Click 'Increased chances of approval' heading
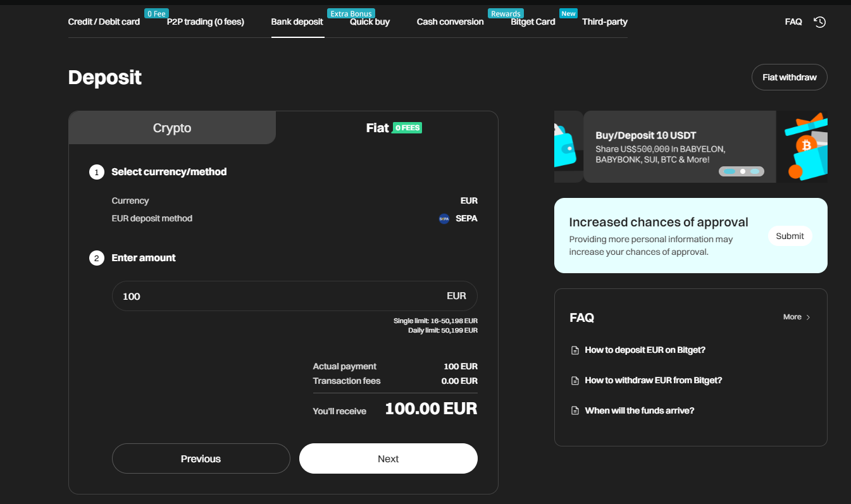The height and width of the screenshot is (504, 851). 659,223
